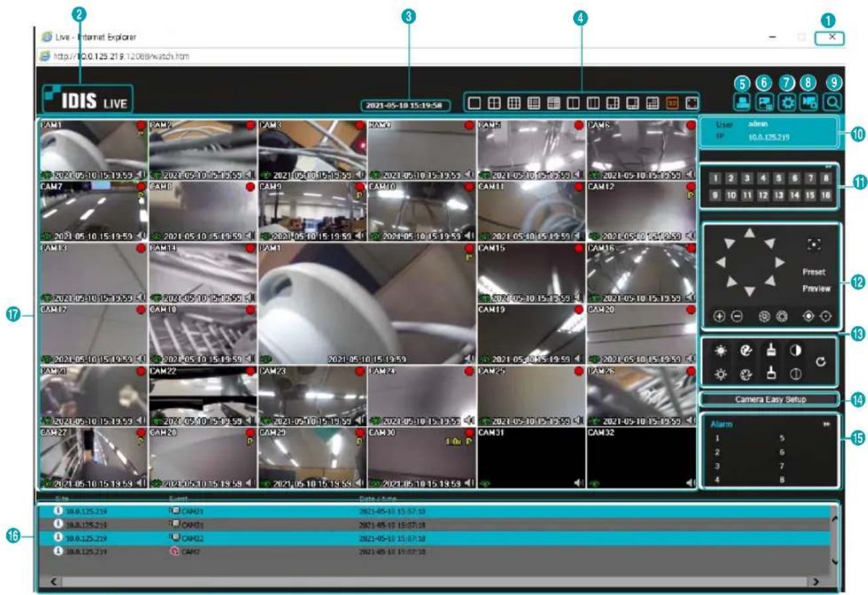
Task: Pan camera right with PTZ arrow
Action: point(780,262)
